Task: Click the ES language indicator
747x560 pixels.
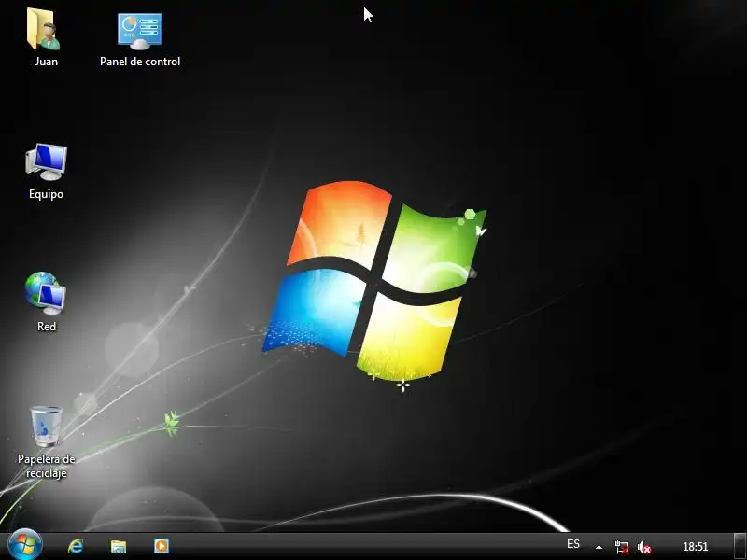Action: click(x=573, y=544)
